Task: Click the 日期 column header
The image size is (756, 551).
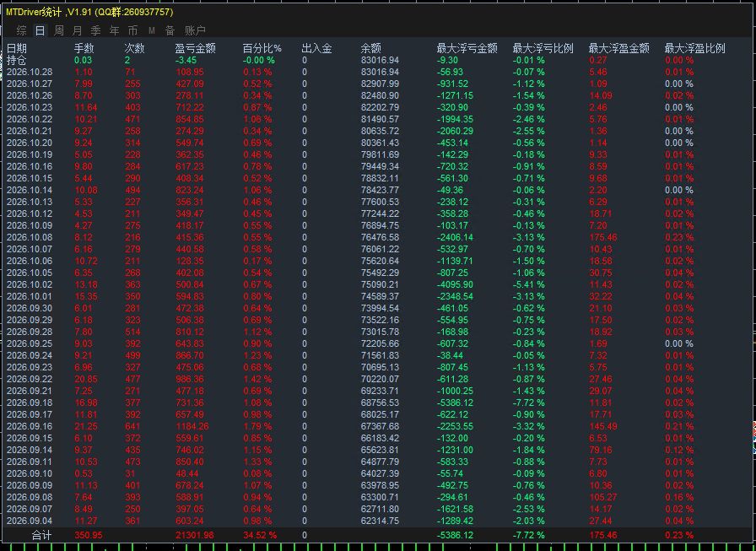Action: tap(17, 48)
